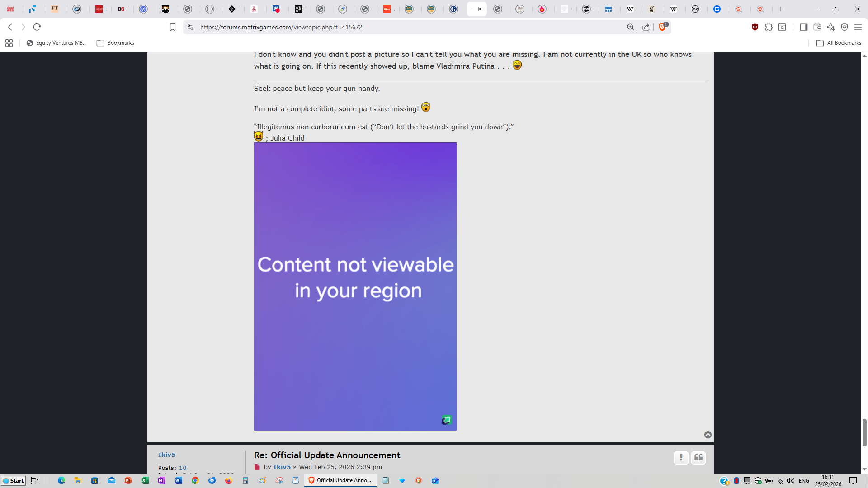Open Brave Wallet from the toolbar
The height and width of the screenshot is (488, 868).
(x=817, y=27)
